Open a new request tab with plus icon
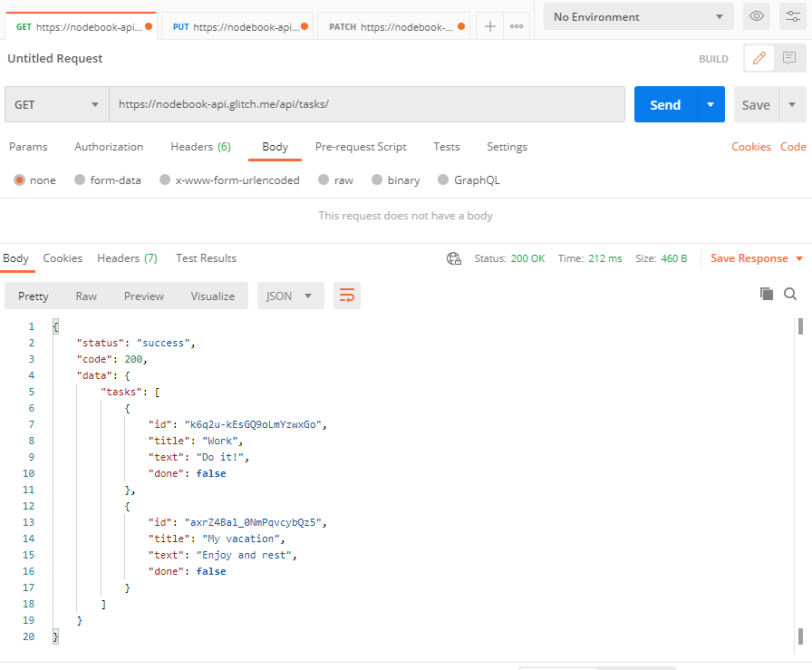The width and height of the screenshot is (812, 670). (x=489, y=26)
